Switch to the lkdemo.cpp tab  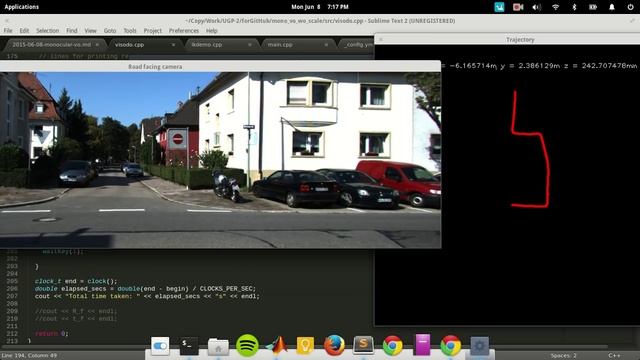click(207, 44)
